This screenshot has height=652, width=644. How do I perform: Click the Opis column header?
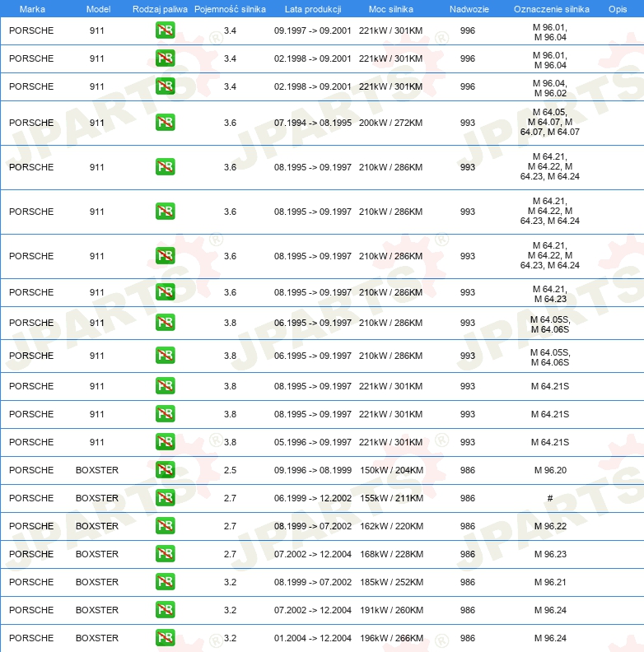click(x=618, y=9)
